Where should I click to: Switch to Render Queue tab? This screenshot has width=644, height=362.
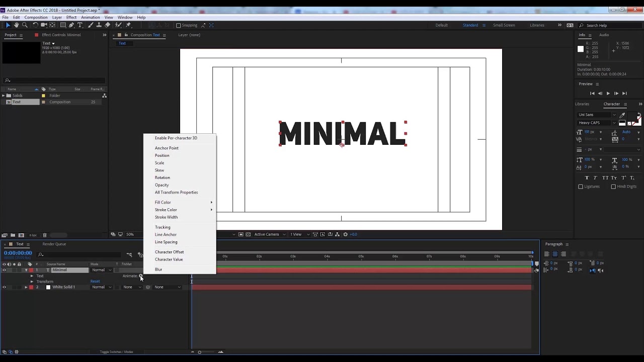(54, 244)
